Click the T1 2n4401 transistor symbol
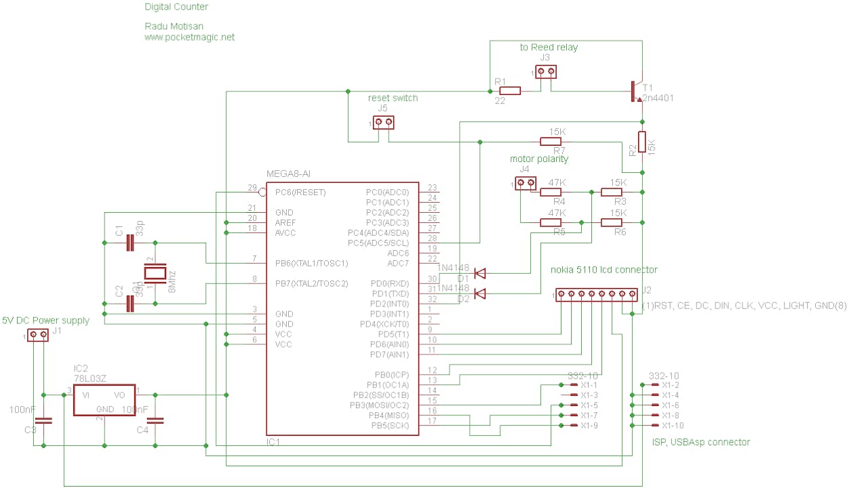This screenshot has width=868, height=488. click(636, 91)
